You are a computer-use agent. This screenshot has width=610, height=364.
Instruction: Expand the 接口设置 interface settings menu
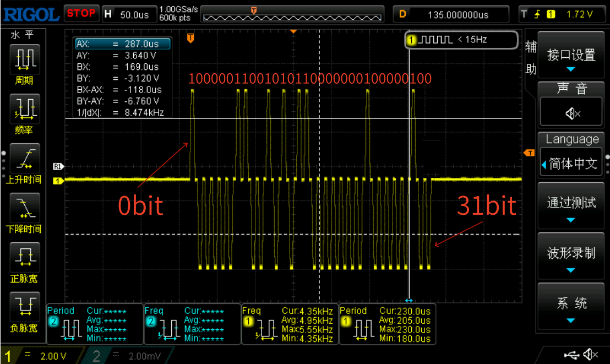(571, 55)
